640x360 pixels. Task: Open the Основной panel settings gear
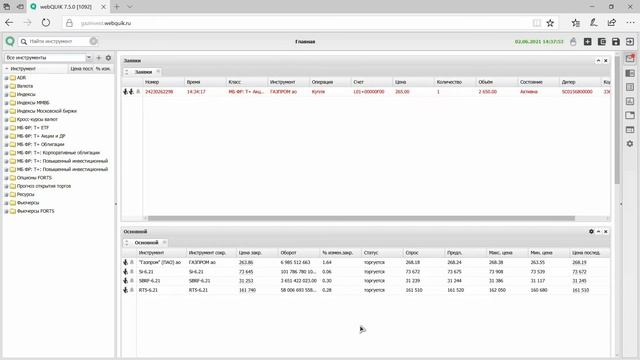(591, 231)
